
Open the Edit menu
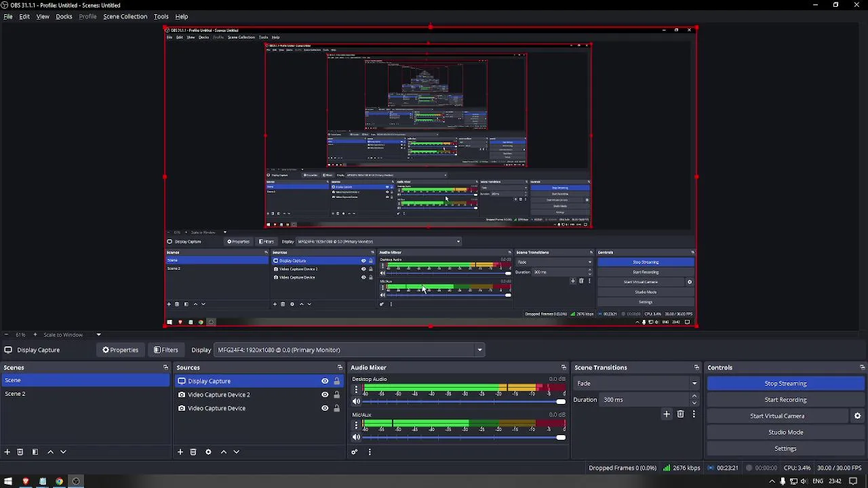tap(24, 16)
